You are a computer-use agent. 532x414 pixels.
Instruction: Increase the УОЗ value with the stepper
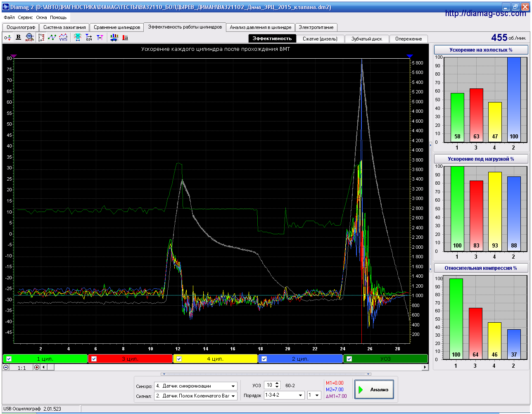(x=277, y=383)
